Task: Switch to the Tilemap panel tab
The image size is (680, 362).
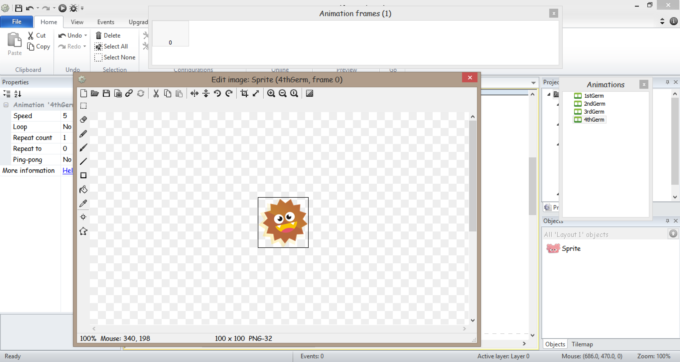Action: tap(582, 344)
